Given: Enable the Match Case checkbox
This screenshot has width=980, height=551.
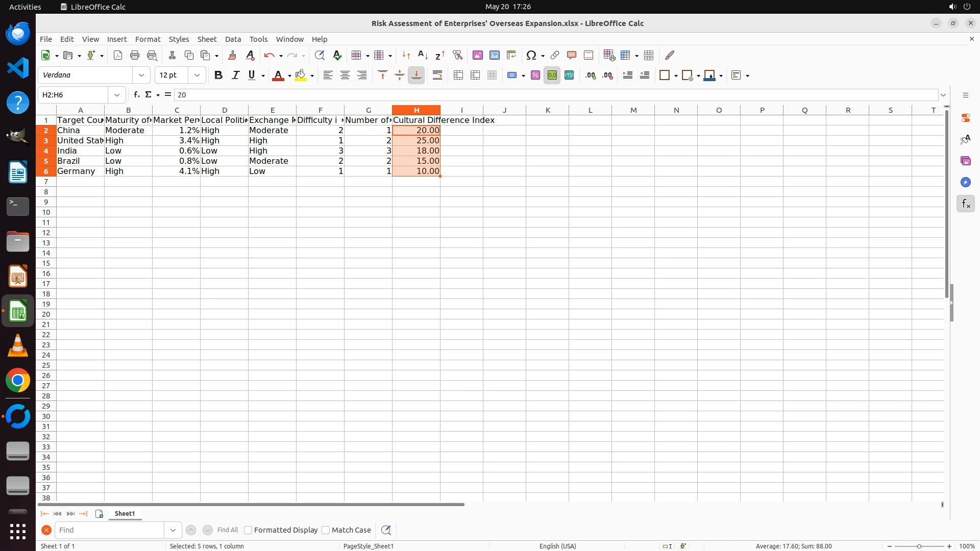Looking at the screenshot, I should 326,530.
